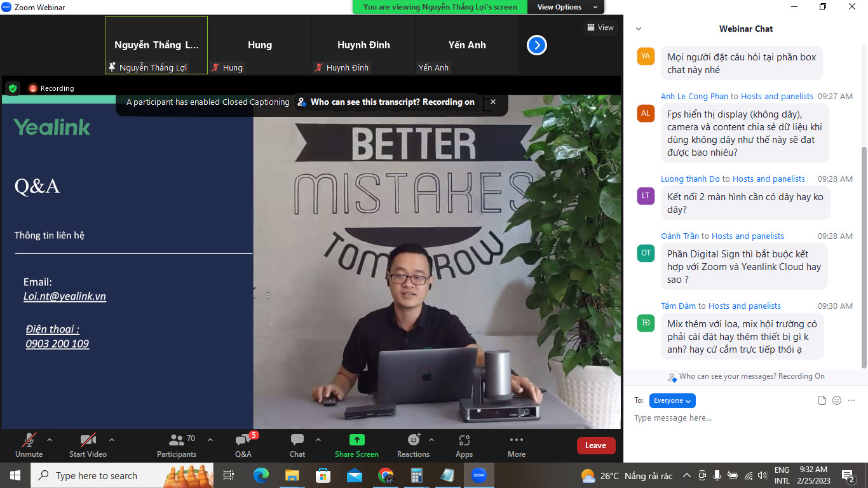
Task: Start Video from the camera toggle
Action: pos(88,440)
